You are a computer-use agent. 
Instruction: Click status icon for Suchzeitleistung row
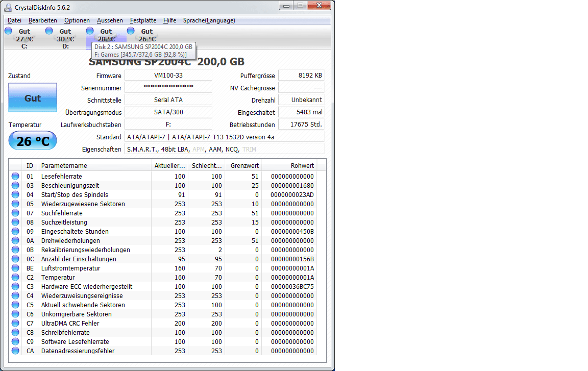[15, 222]
